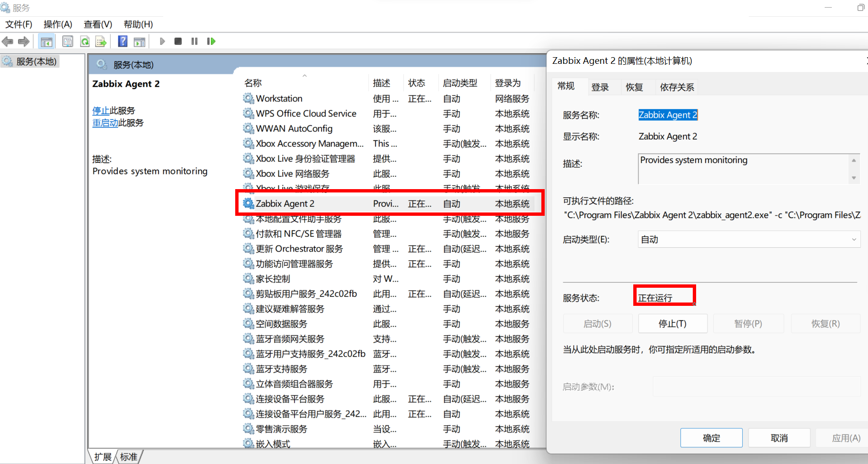The image size is (868, 464).
Task: Switch to the 依存关系 tab
Action: pos(677,87)
